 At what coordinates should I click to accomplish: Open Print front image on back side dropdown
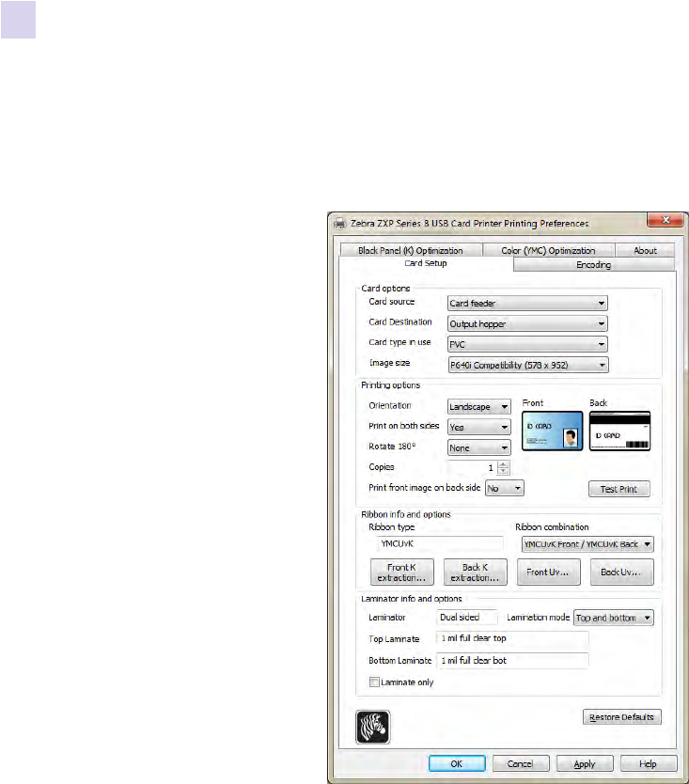tap(505, 488)
